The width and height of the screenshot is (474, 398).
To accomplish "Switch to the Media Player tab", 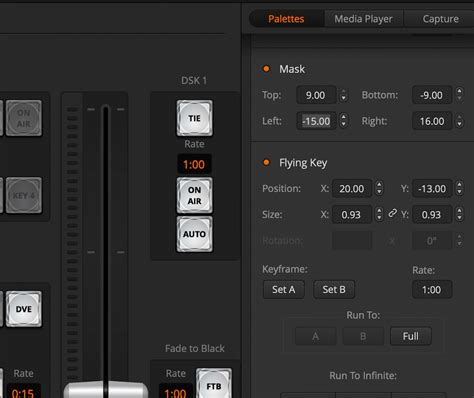I will tap(363, 19).
